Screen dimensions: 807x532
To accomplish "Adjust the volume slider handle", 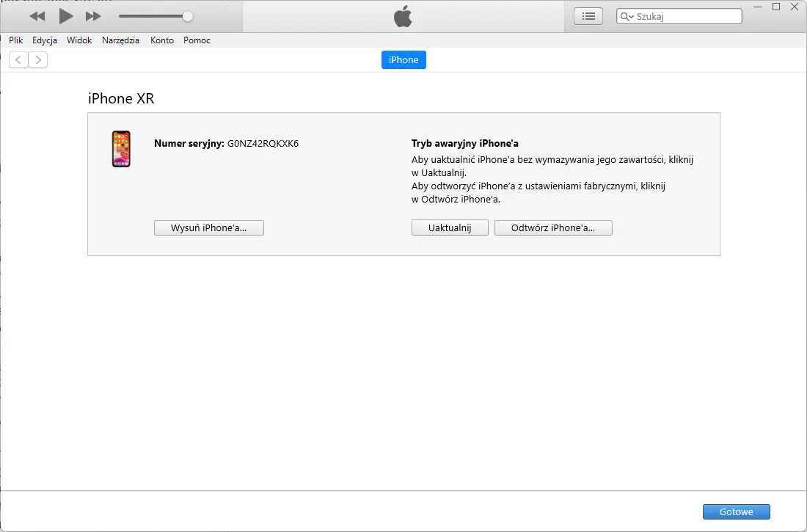I will point(187,15).
